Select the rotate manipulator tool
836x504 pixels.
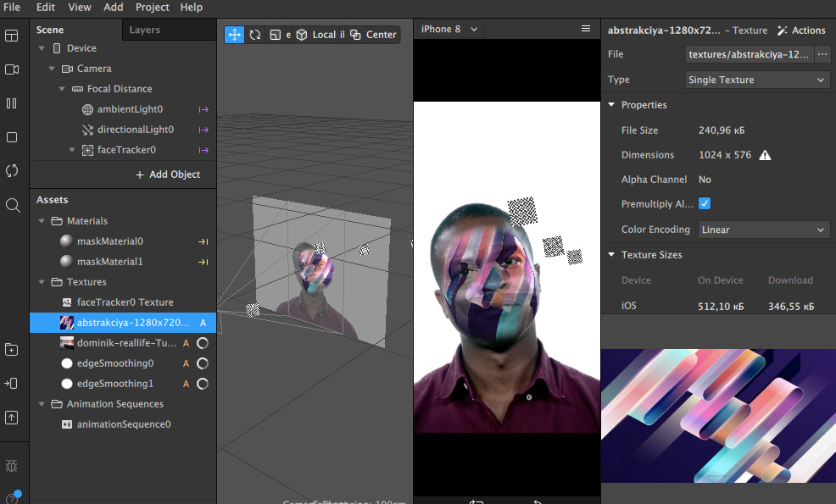255,35
